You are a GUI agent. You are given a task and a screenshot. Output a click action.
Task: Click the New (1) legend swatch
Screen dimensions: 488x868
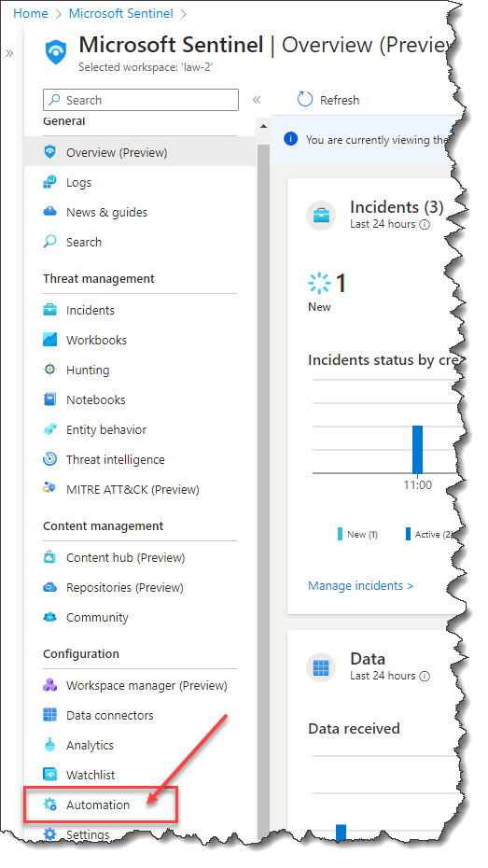tap(340, 534)
